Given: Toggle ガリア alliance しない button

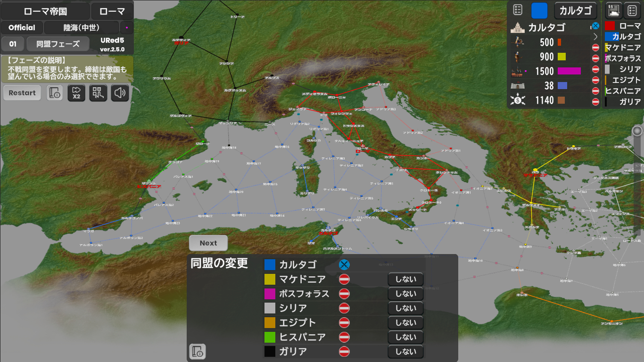Looking at the screenshot, I should click(406, 352).
